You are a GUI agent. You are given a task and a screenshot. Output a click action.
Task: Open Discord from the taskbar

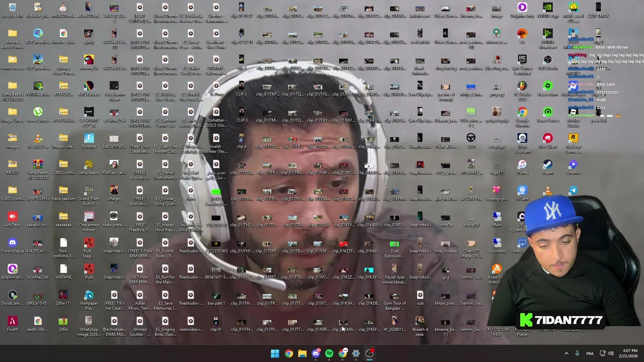click(x=315, y=353)
